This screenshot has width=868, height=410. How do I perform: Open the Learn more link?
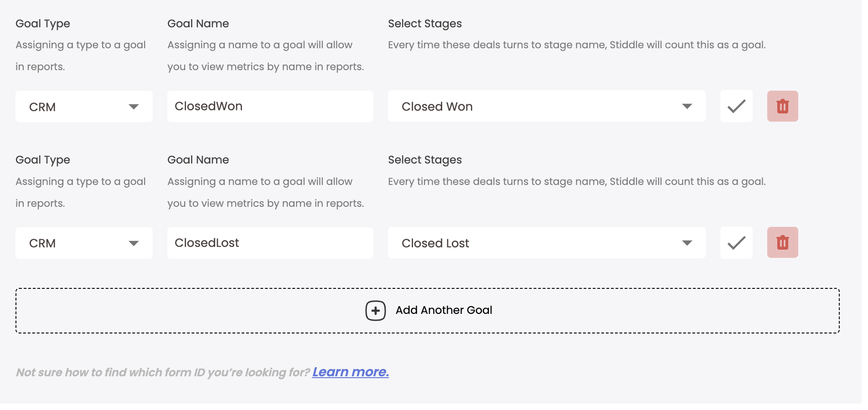350,372
